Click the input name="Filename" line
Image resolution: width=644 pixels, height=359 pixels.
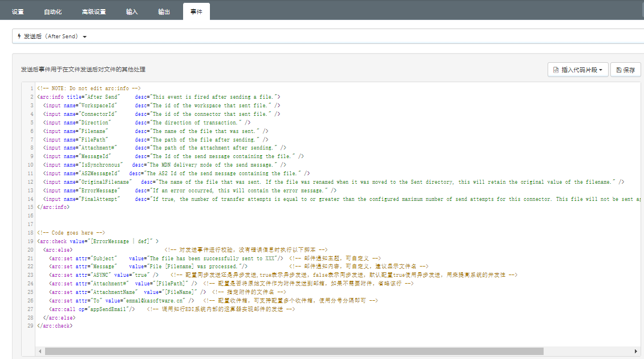156,131
